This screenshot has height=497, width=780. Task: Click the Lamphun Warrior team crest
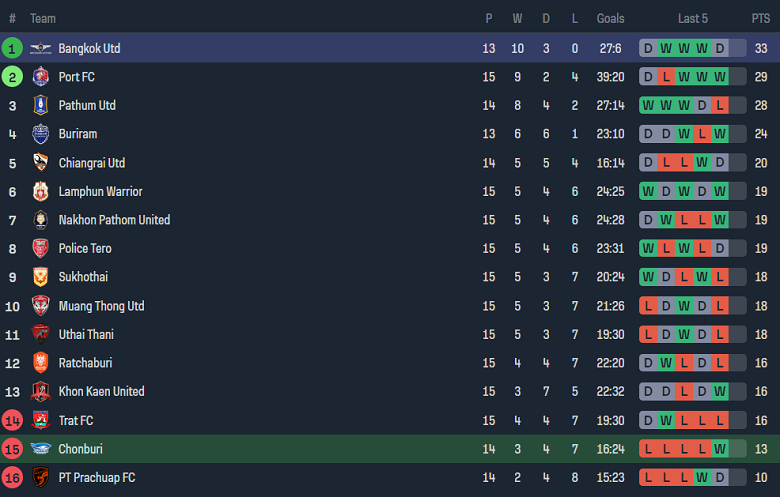(40, 191)
